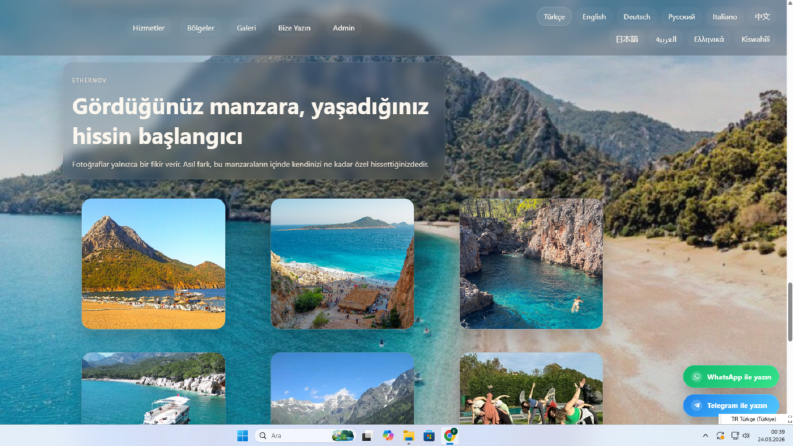Switch site language to Arabic
The height and width of the screenshot is (446, 793).
[x=666, y=39]
